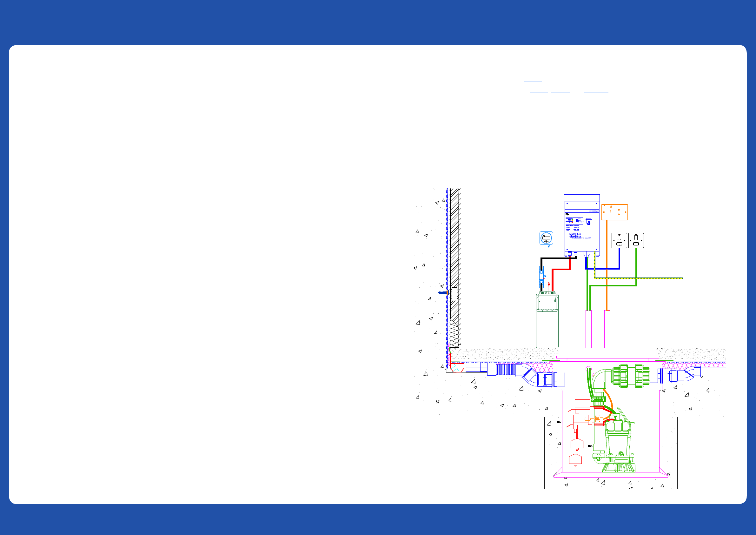Screen dimensions: 756x535
Task: Click the small red inline fuse
Action: pyautogui.click(x=549, y=284)
